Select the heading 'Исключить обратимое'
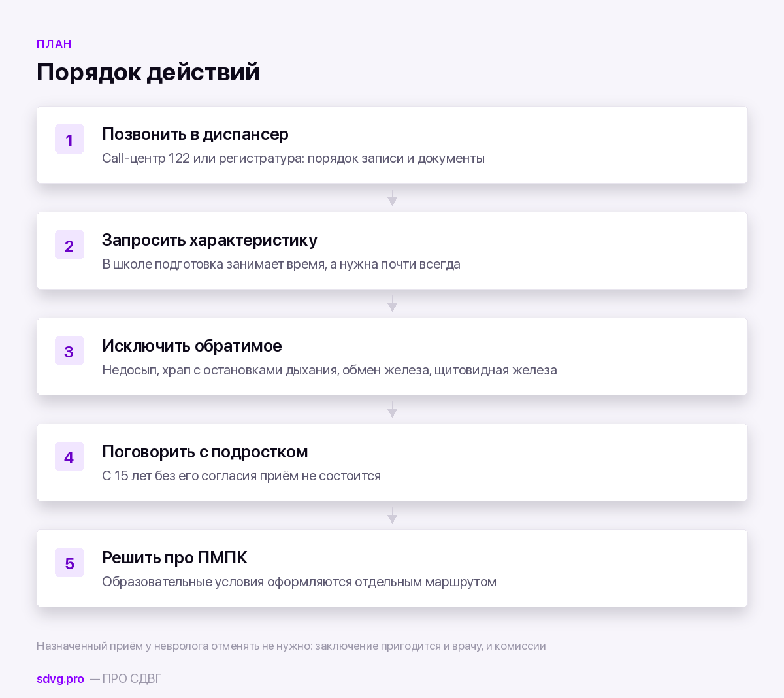 (192, 346)
